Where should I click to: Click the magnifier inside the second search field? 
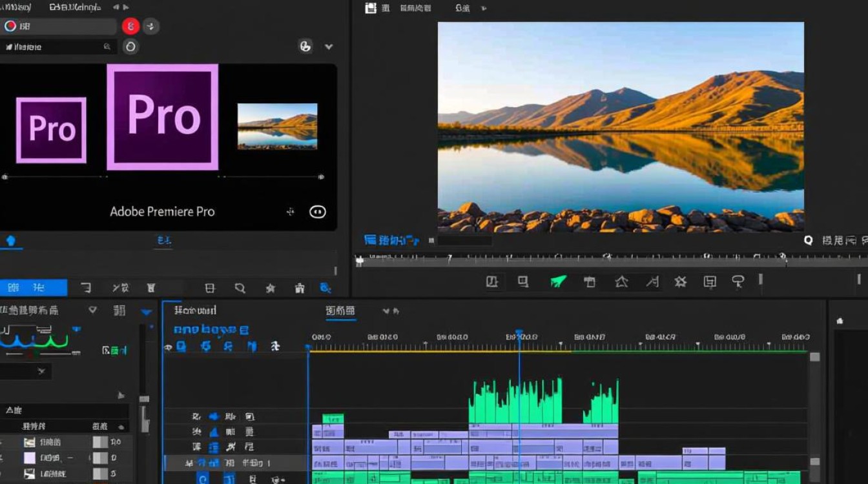[107, 46]
